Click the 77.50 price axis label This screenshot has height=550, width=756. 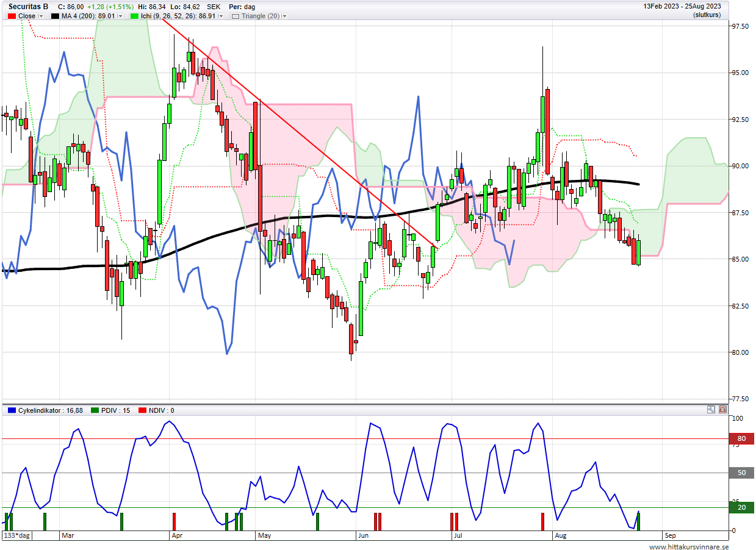(740, 399)
